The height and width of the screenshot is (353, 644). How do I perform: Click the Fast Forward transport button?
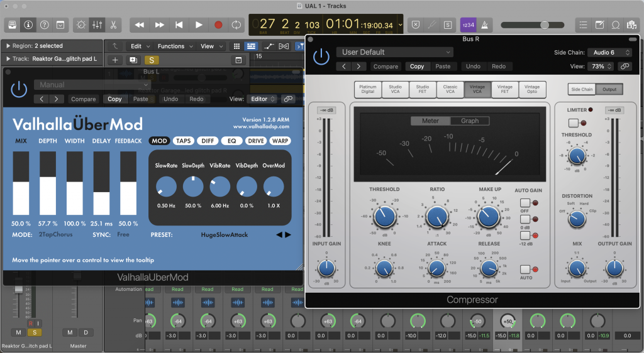pos(159,25)
